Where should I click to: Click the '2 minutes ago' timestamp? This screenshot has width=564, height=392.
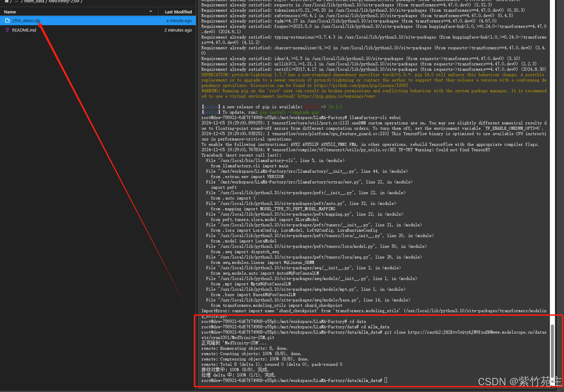tap(178, 30)
